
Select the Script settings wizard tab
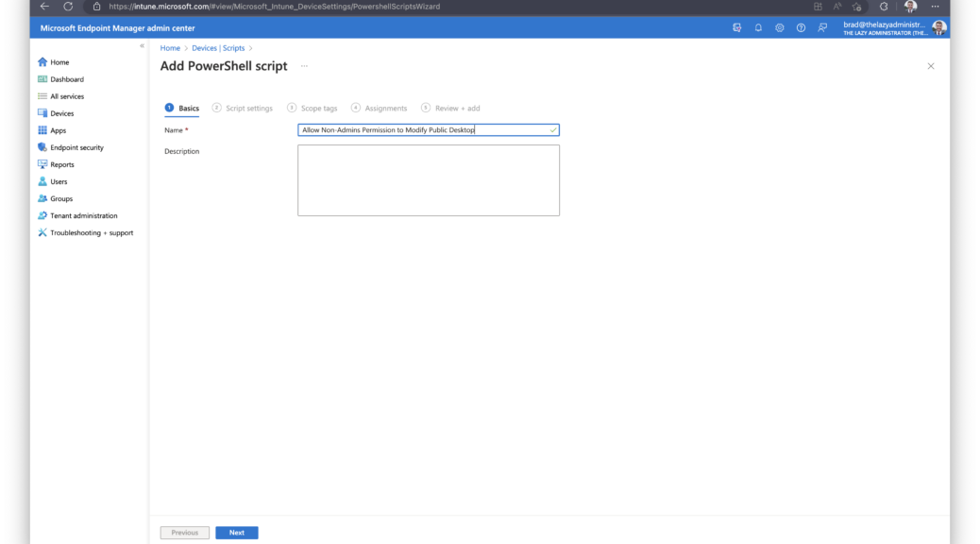point(243,109)
